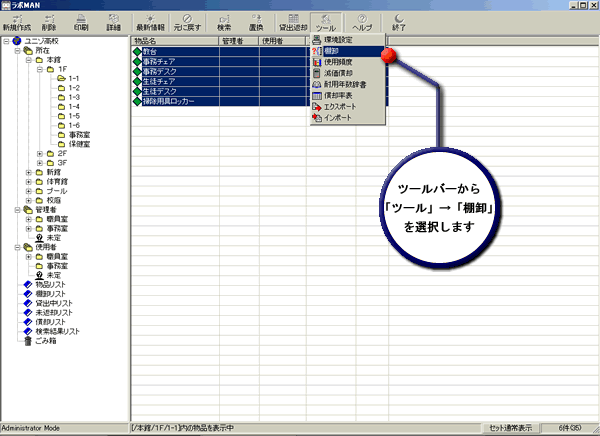
Task: Choose 環境設定 from the Tools menu
Action: pos(348,40)
